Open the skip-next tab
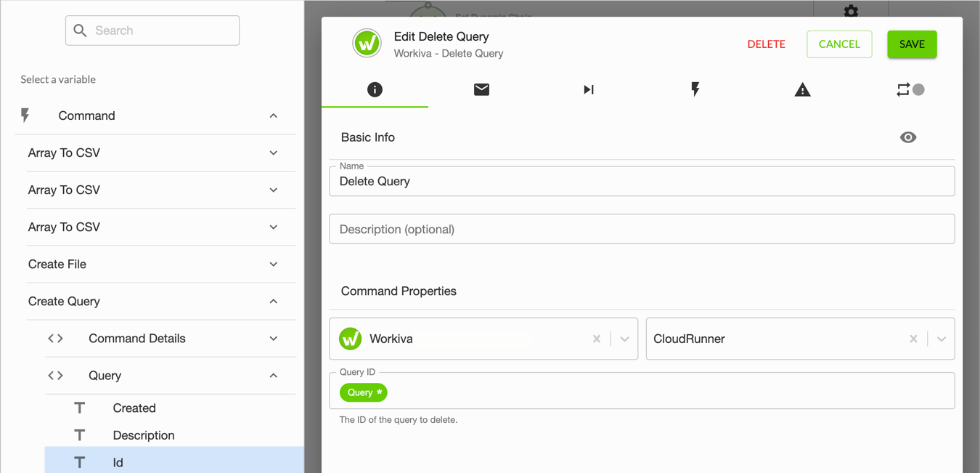Viewport: 980px width, 473px height. pos(589,89)
